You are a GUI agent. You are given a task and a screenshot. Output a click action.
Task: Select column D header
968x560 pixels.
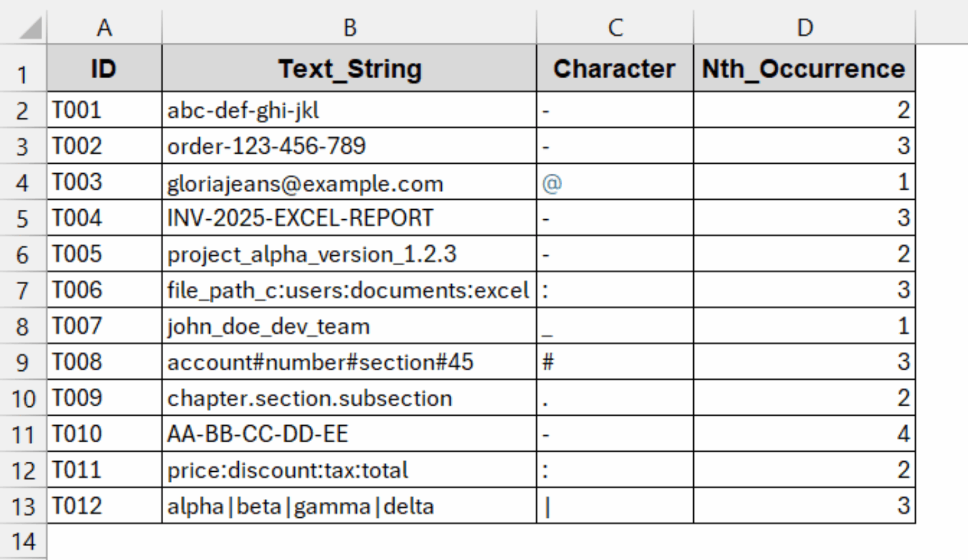point(804,28)
